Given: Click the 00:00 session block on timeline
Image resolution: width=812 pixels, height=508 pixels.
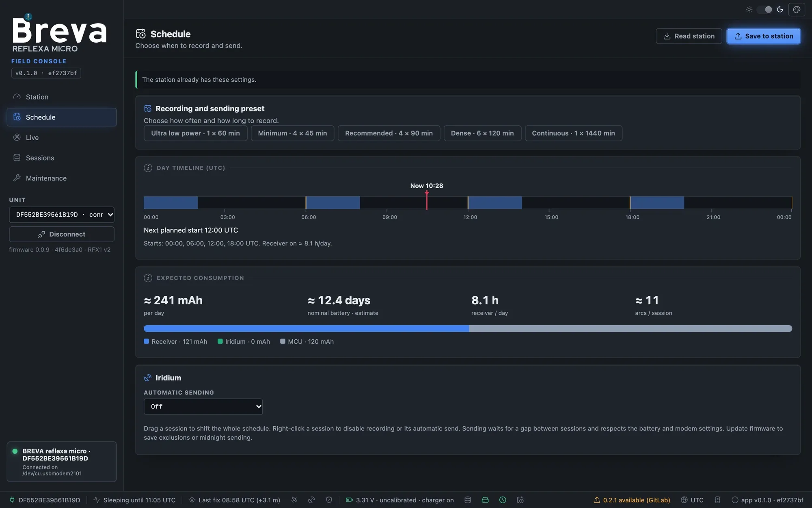Looking at the screenshot, I should (171, 202).
